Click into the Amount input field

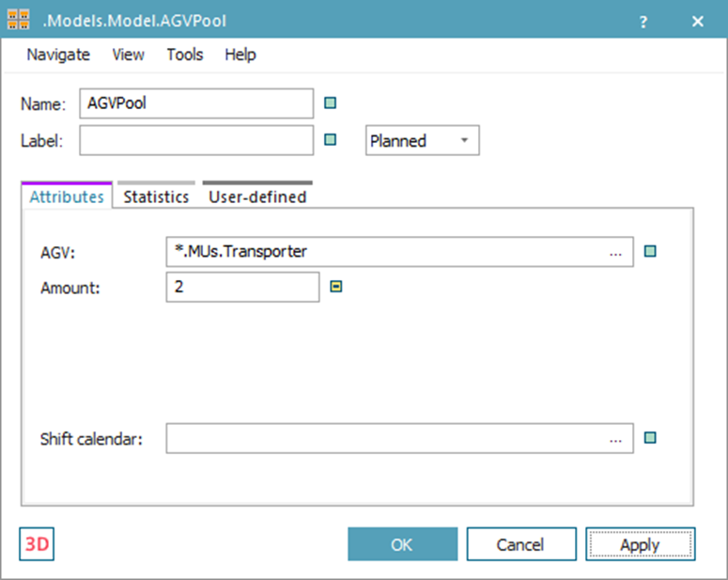(x=242, y=288)
